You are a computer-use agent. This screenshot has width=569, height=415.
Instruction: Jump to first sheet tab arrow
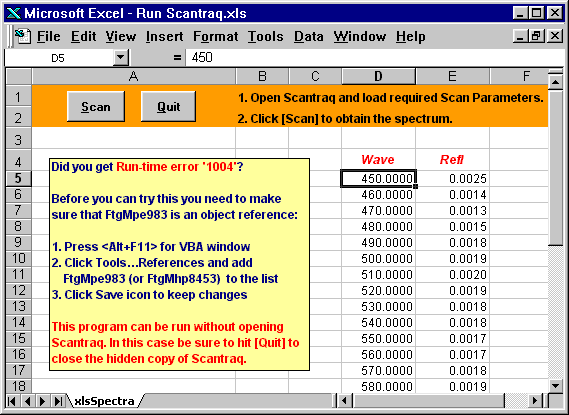click(12, 401)
